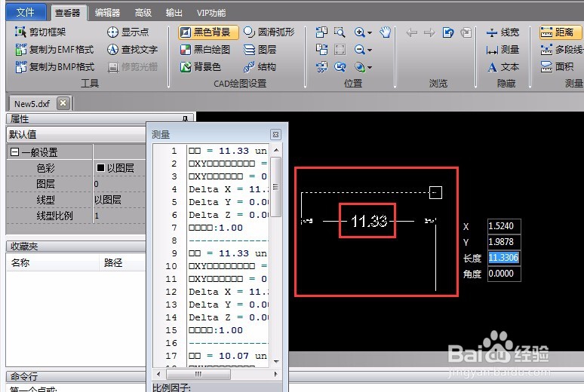
Task: Click the rotate by 35° angle icon
Action: (x=321, y=67)
